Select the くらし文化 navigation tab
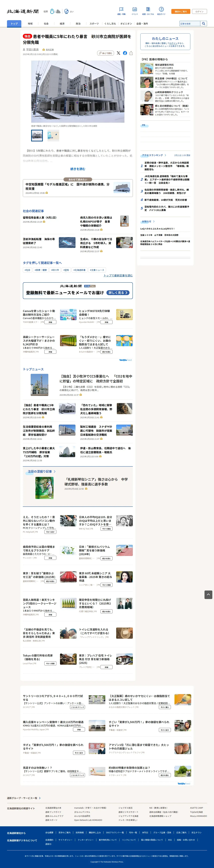Image resolution: width=214 pixels, height=868 pixels. [x=110, y=24]
